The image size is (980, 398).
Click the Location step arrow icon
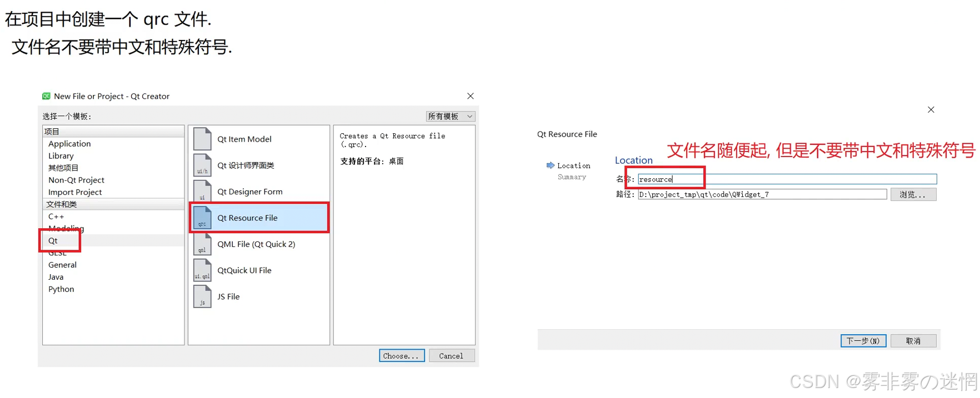pyautogui.click(x=550, y=165)
